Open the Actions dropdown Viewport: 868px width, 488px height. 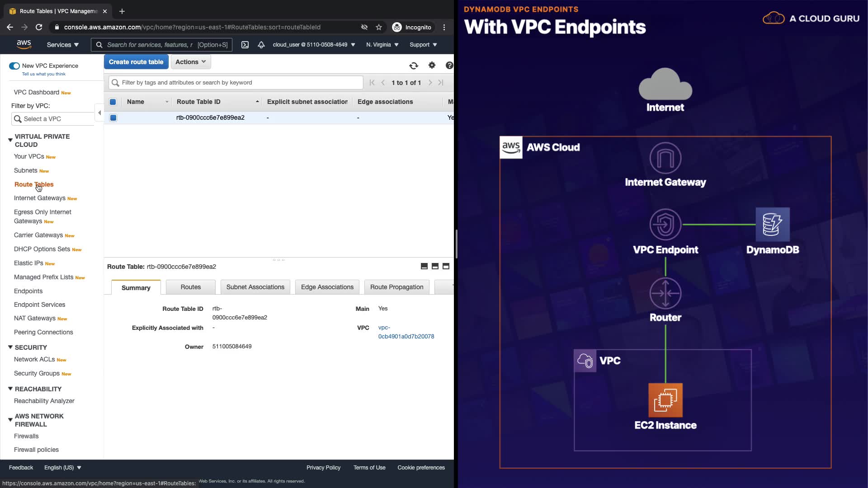coord(190,62)
